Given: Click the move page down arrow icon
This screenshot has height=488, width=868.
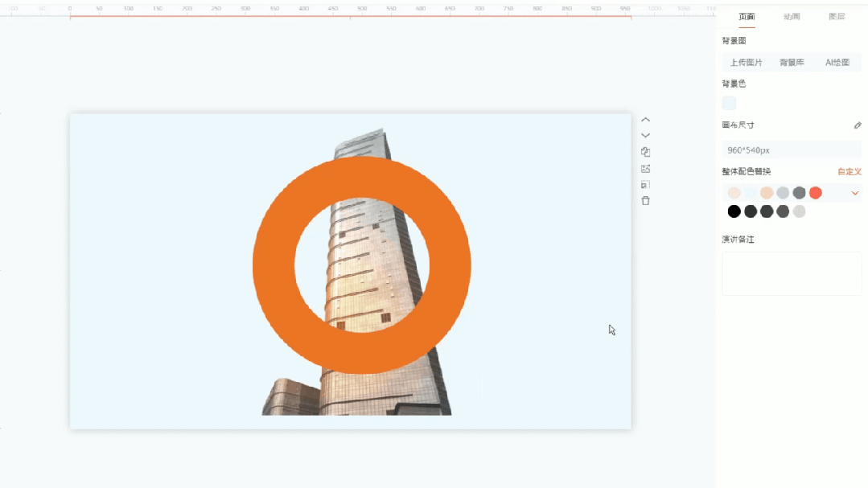Looking at the screenshot, I should coord(645,135).
